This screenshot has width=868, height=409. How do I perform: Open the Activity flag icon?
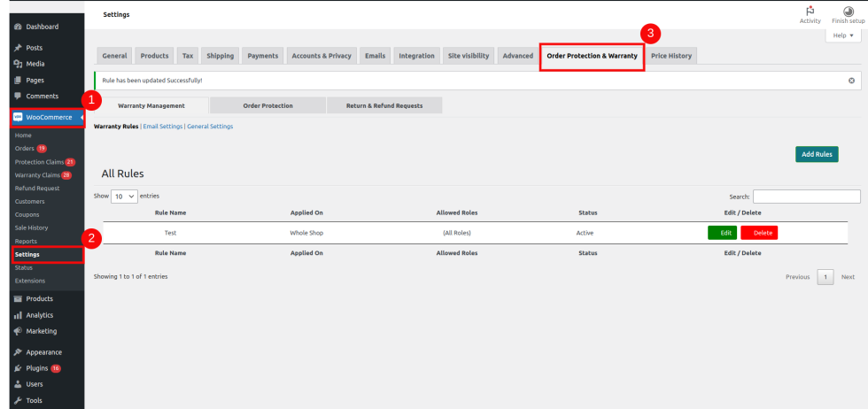pos(810,12)
